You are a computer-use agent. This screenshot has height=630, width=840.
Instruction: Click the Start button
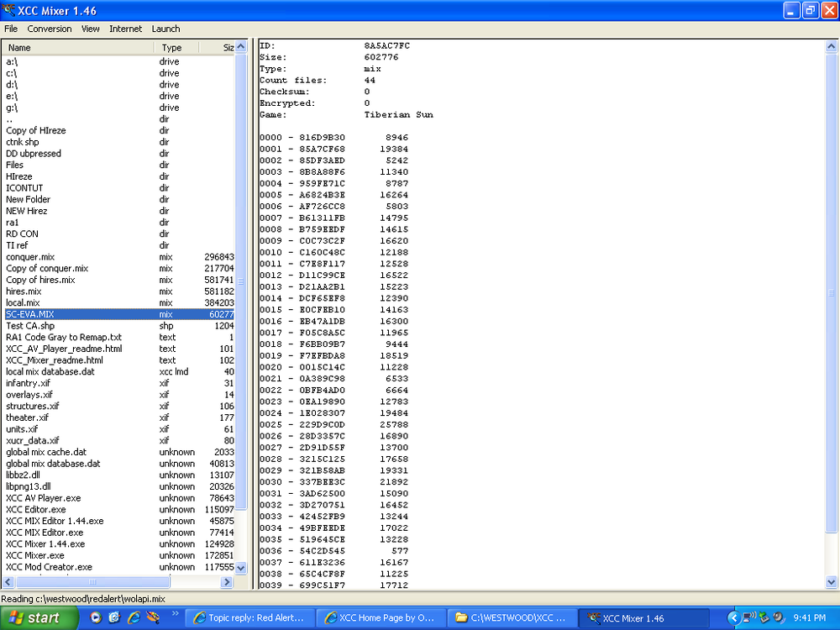pyautogui.click(x=39, y=617)
